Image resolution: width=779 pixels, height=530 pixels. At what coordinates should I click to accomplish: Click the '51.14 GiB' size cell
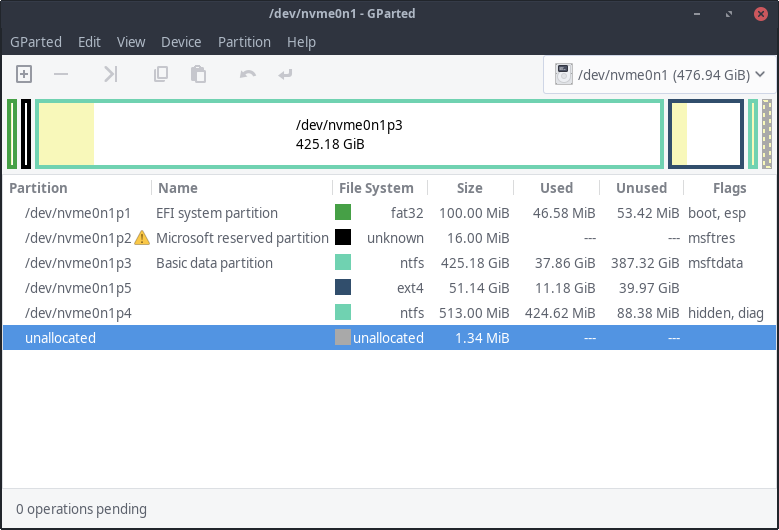pos(479,288)
